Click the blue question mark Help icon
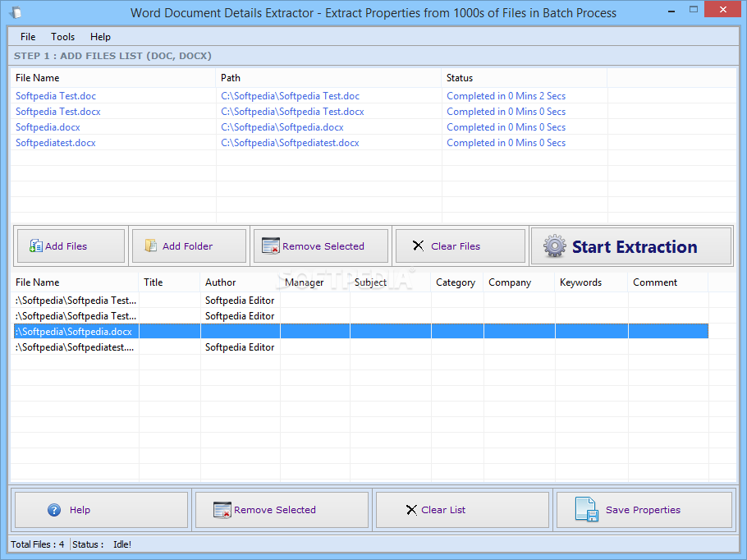The width and height of the screenshot is (747, 560). (x=54, y=510)
